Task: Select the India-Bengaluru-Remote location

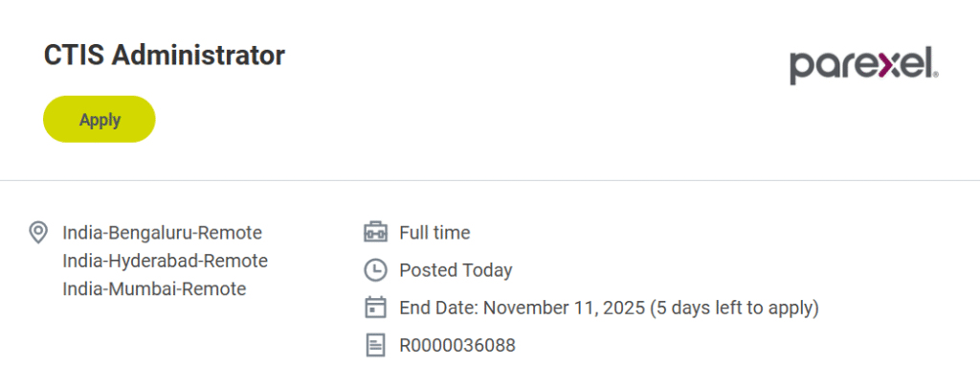Action: 162,233
